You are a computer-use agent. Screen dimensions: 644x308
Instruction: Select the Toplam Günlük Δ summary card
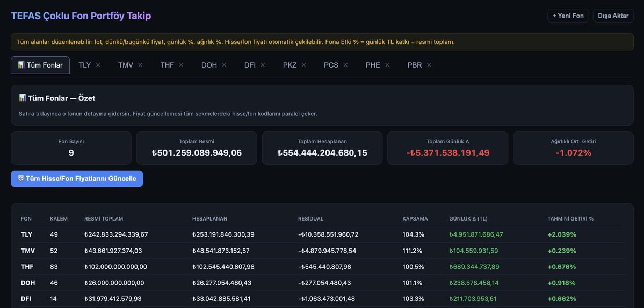click(447, 148)
